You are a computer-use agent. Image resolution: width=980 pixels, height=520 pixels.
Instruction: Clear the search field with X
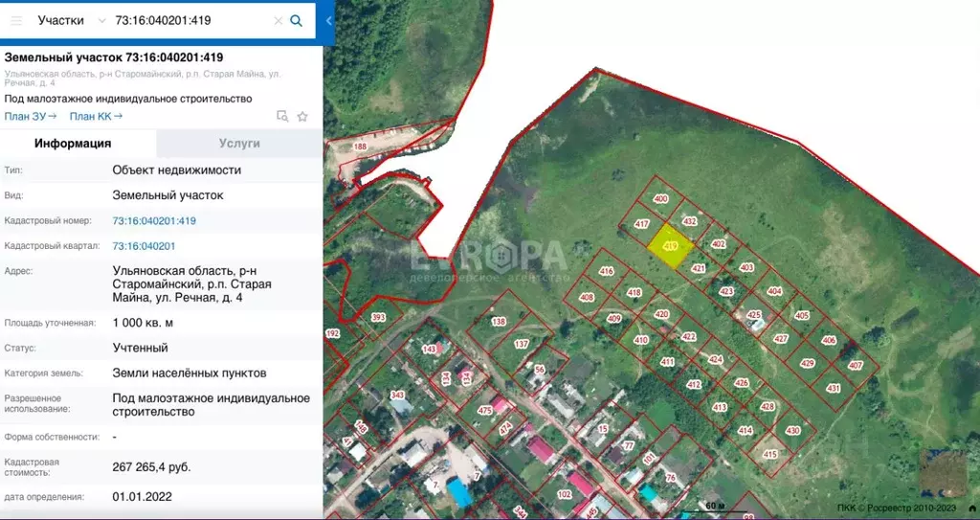pyautogui.click(x=278, y=20)
